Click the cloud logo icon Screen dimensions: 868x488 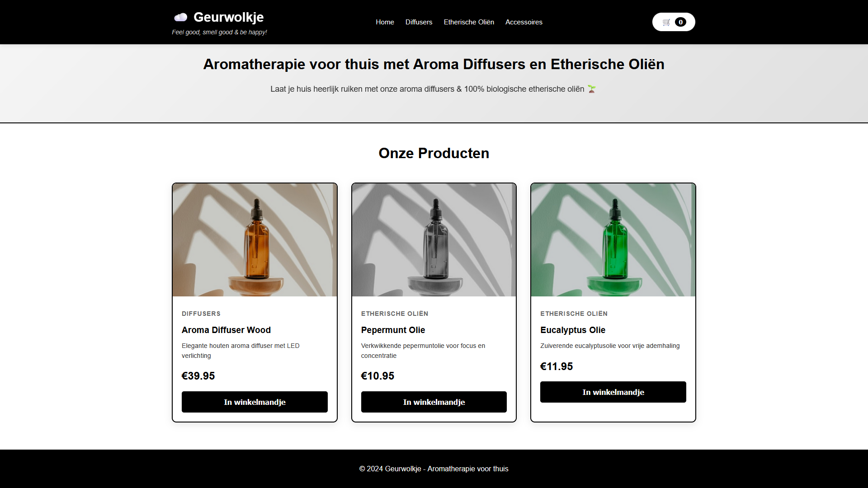(x=180, y=18)
